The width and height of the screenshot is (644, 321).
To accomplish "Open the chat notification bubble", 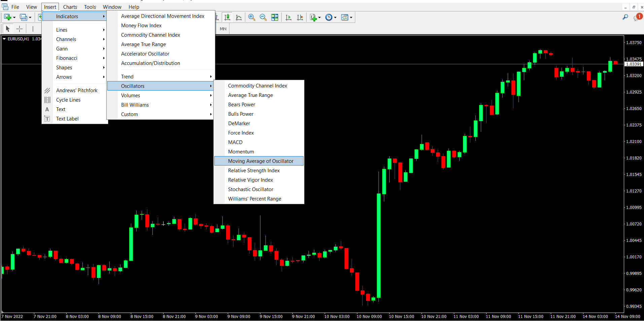I will pos(637,17).
